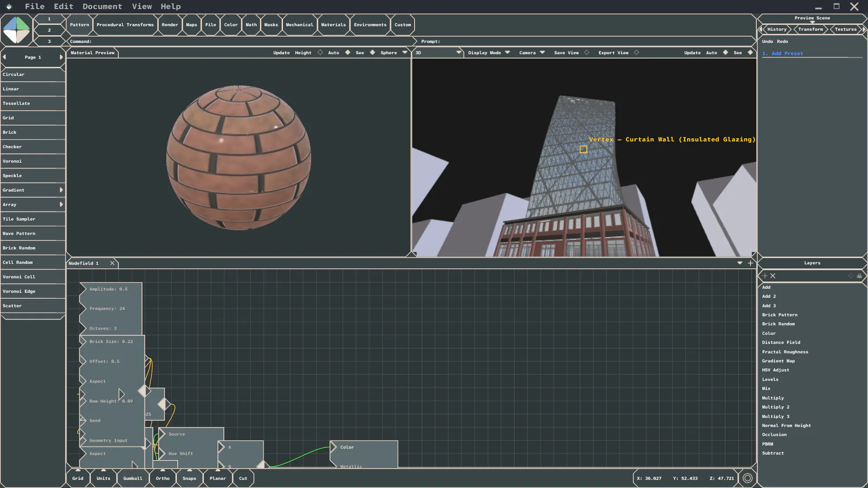Screen dimensions: 868x488
Task: Toggle Auto update in 3D viewport
Action: [x=726, y=52]
